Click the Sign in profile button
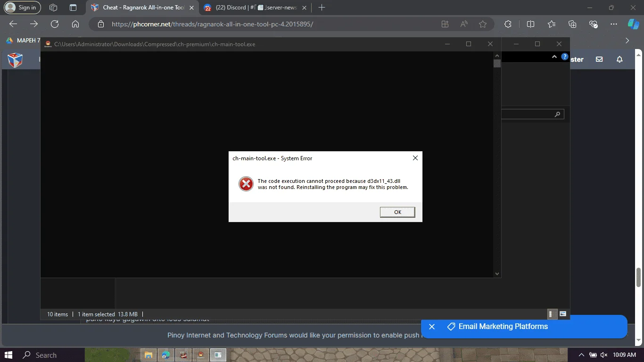The height and width of the screenshot is (362, 644). 22,8
